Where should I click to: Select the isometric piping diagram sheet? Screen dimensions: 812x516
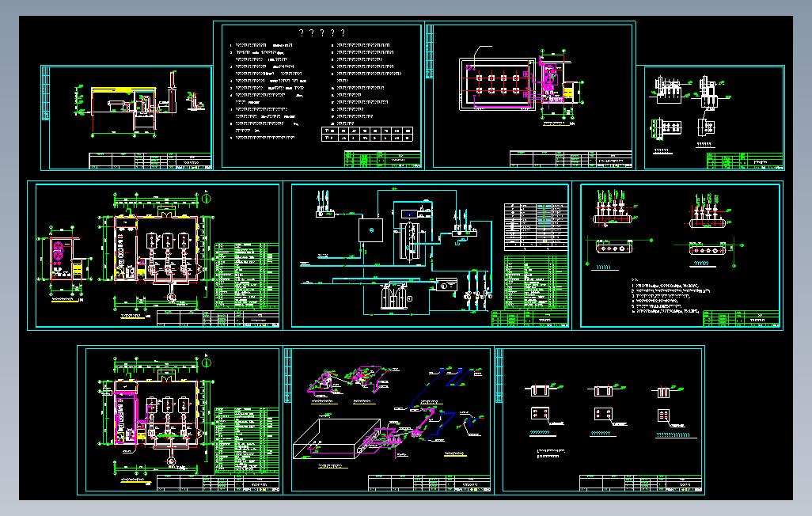389,420
